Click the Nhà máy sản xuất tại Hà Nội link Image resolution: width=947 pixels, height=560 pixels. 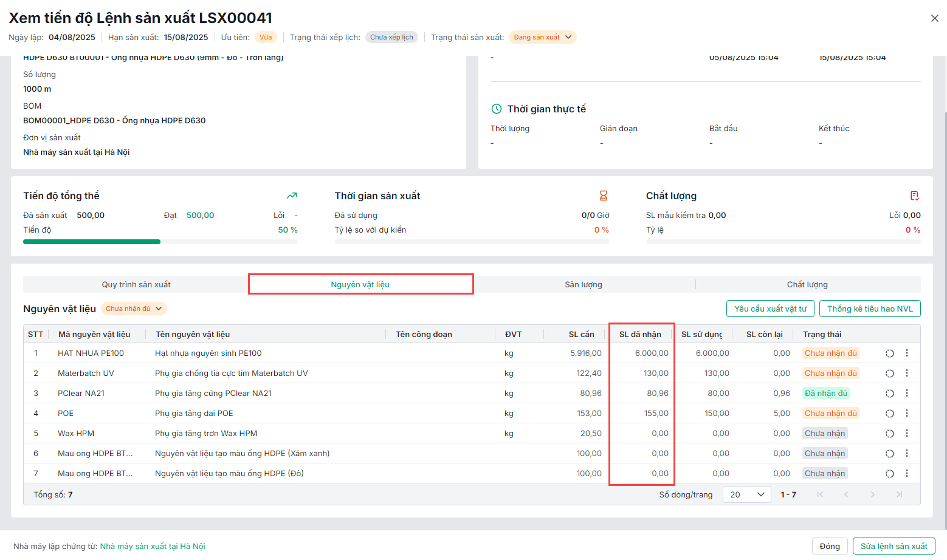click(x=153, y=546)
